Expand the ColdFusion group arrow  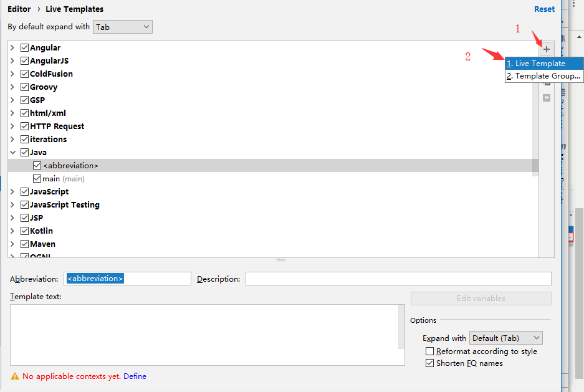click(x=12, y=74)
